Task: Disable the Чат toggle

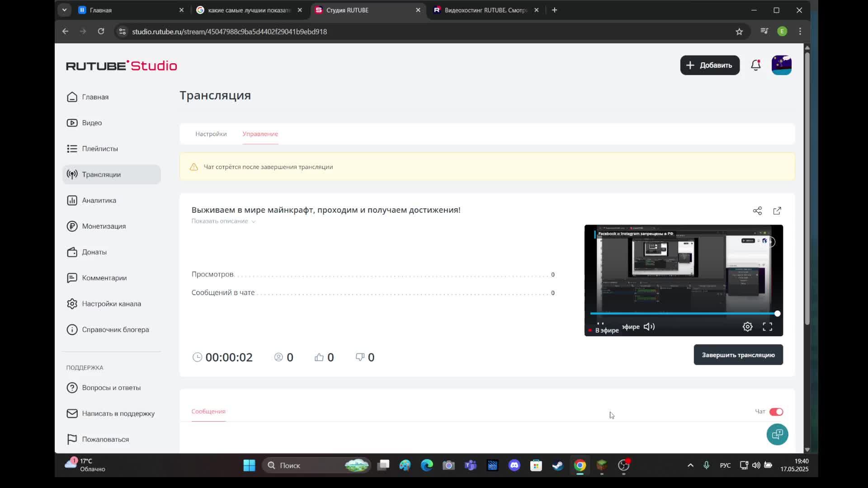Action: coord(776,412)
